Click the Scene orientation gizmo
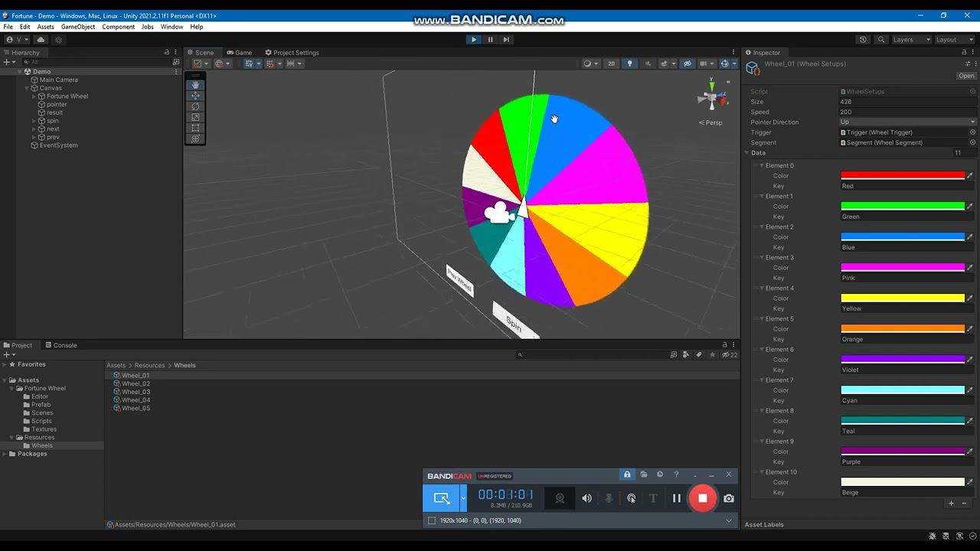The width and height of the screenshot is (980, 551). click(x=712, y=97)
